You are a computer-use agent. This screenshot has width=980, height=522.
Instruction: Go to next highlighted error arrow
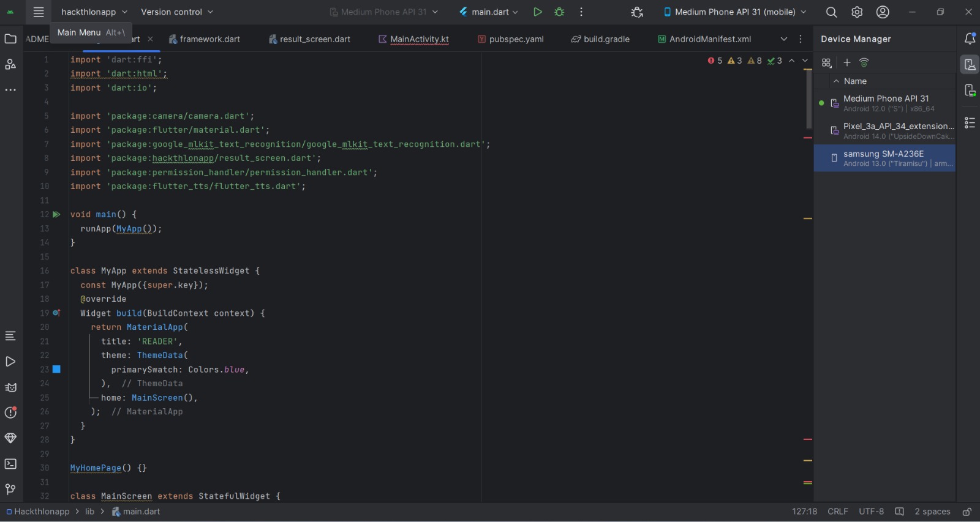point(805,61)
